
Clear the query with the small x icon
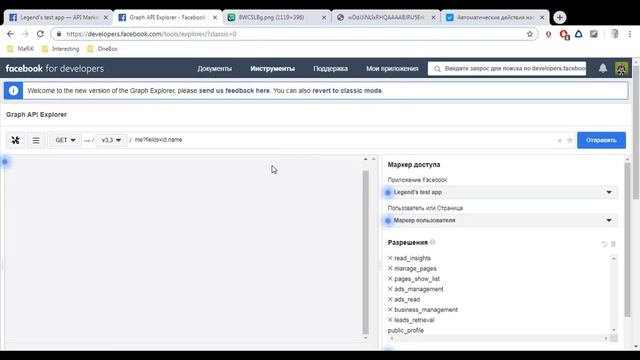[x=560, y=140]
